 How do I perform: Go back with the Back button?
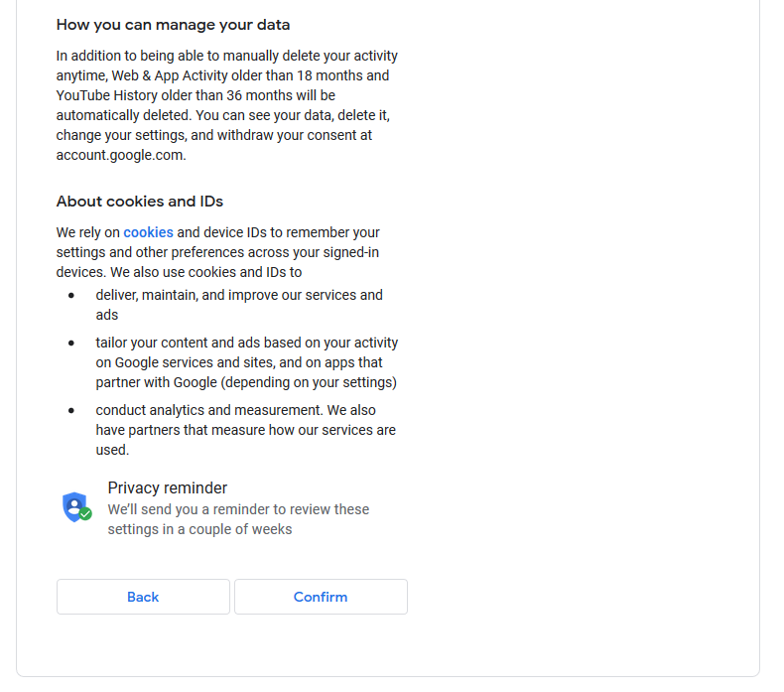point(143,597)
